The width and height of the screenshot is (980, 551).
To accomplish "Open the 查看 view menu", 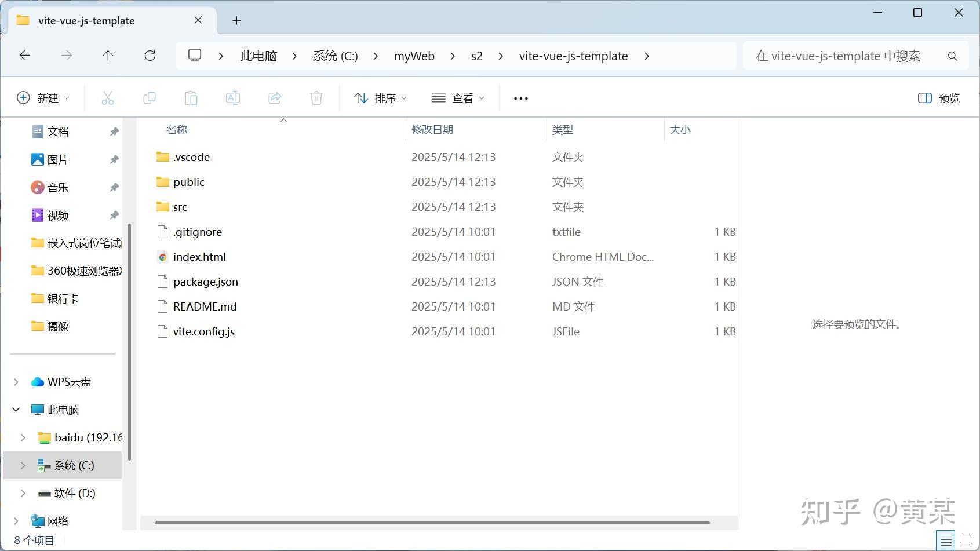I will point(458,97).
